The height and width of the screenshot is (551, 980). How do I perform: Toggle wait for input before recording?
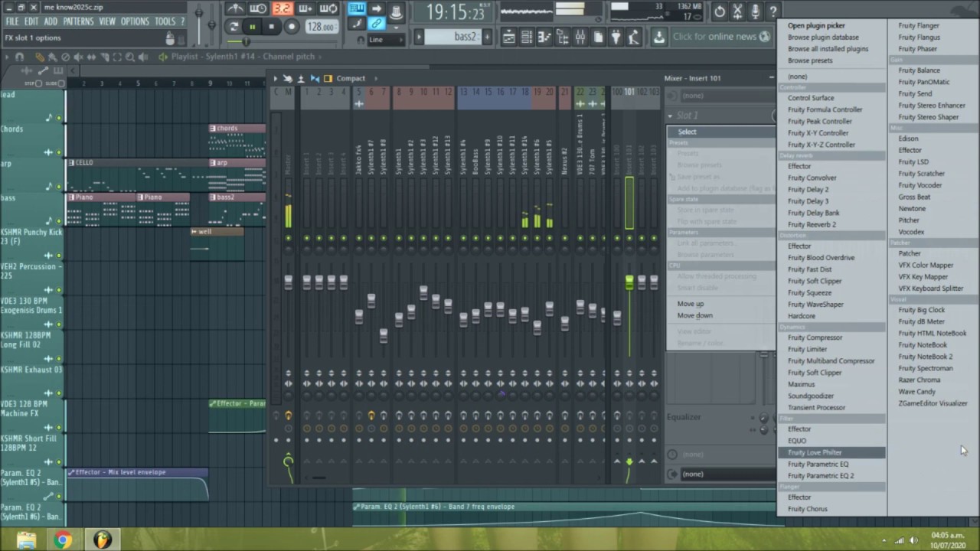click(x=259, y=9)
